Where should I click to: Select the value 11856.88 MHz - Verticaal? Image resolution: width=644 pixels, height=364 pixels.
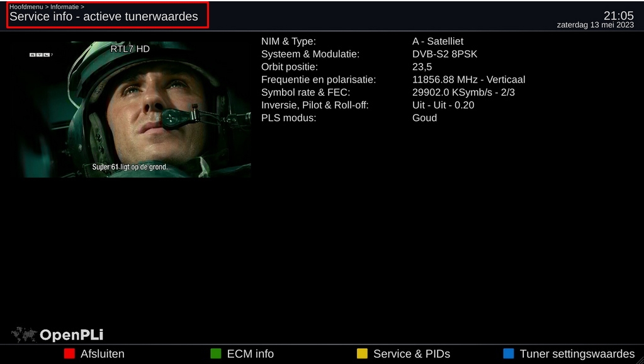[468, 80]
